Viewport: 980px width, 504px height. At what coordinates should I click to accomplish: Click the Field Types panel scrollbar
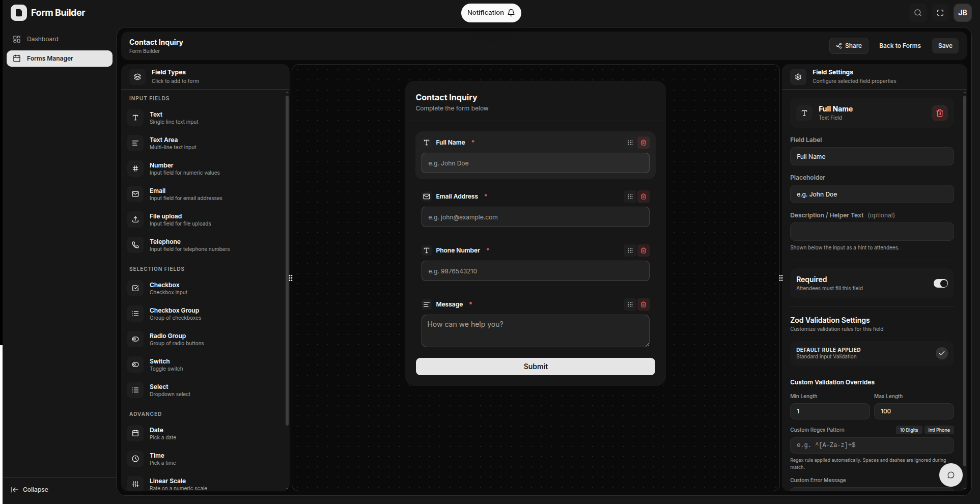click(x=287, y=260)
